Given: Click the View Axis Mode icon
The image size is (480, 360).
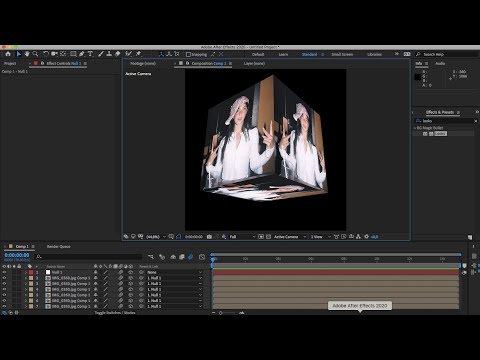Looking at the screenshot, I should pos(177,54).
